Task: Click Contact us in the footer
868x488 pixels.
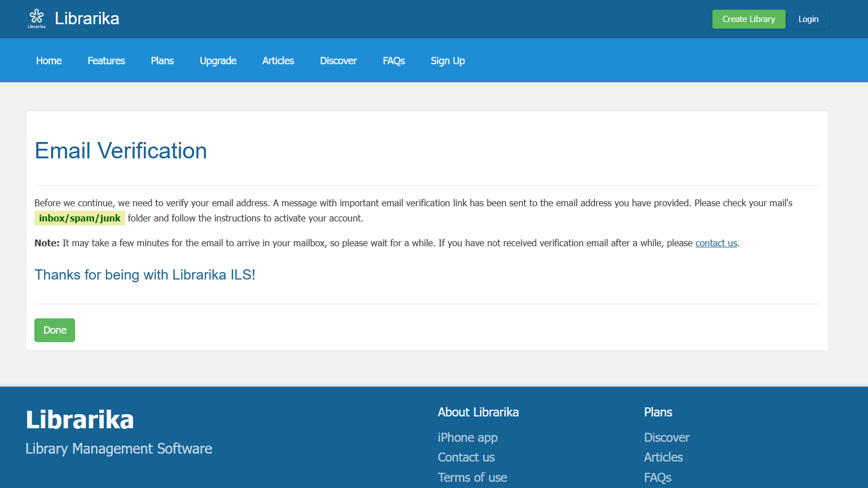Action: coord(466,457)
